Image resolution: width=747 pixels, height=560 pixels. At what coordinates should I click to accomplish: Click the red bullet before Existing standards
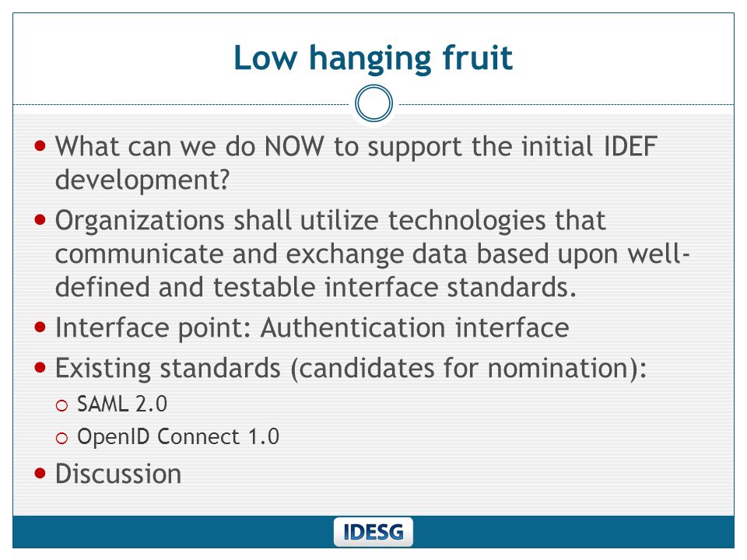(40, 368)
